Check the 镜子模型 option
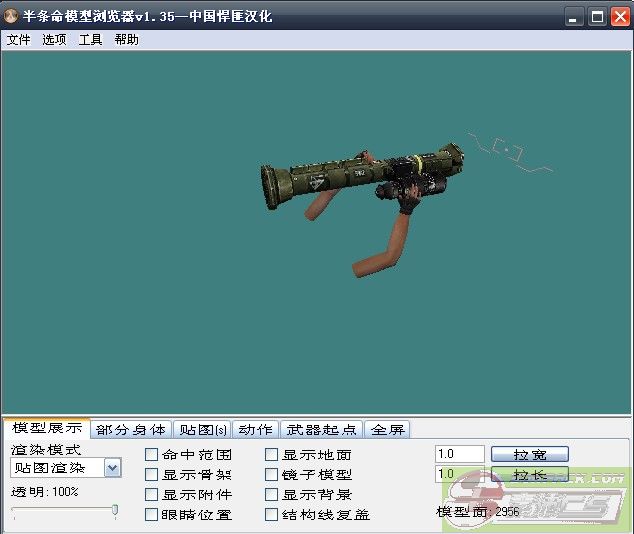 272,475
